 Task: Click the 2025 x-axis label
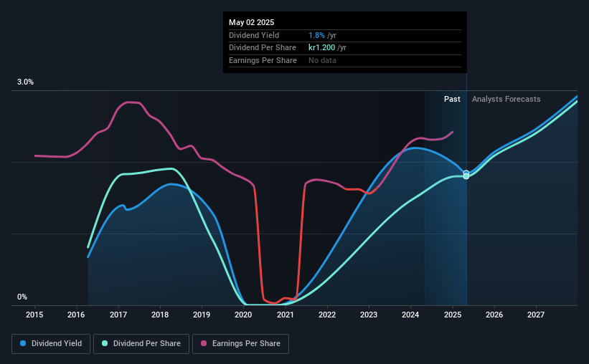(x=453, y=315)
